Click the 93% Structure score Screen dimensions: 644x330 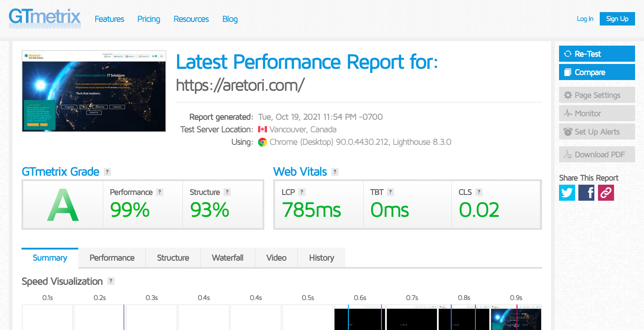click(x=210, y=210)
